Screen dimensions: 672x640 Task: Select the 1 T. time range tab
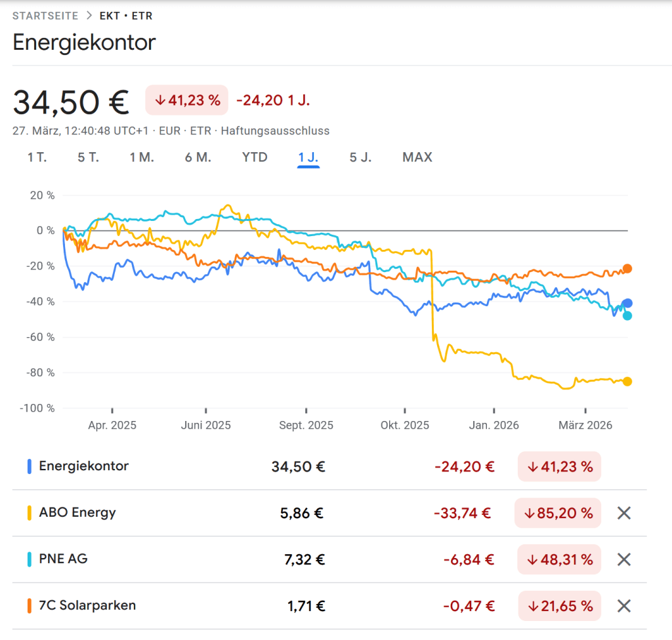37,157
